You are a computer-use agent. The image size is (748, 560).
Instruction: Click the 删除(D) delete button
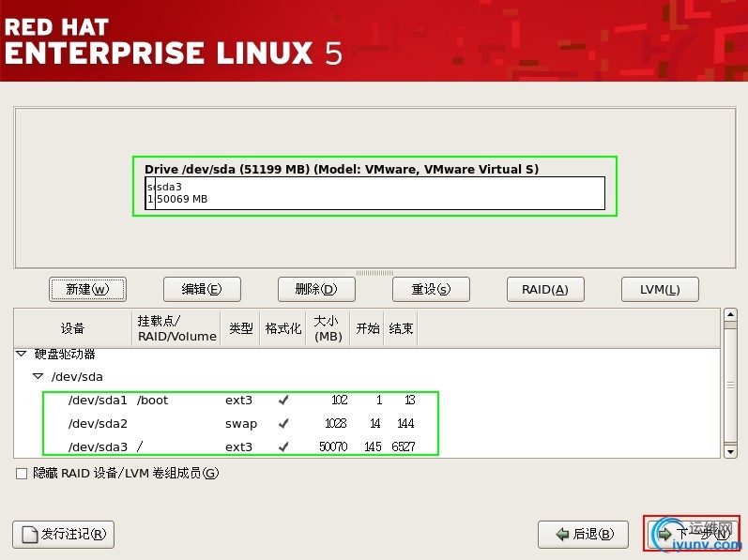tap(316, 289)
